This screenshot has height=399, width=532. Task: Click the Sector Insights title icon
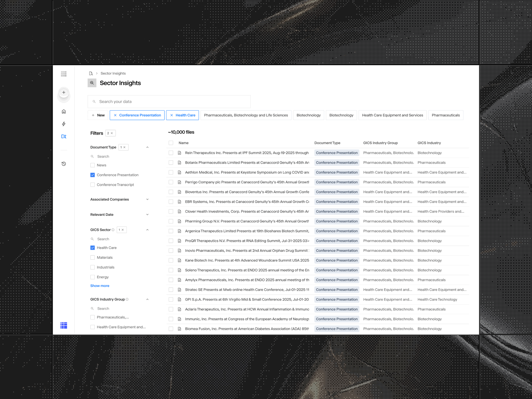92,83
